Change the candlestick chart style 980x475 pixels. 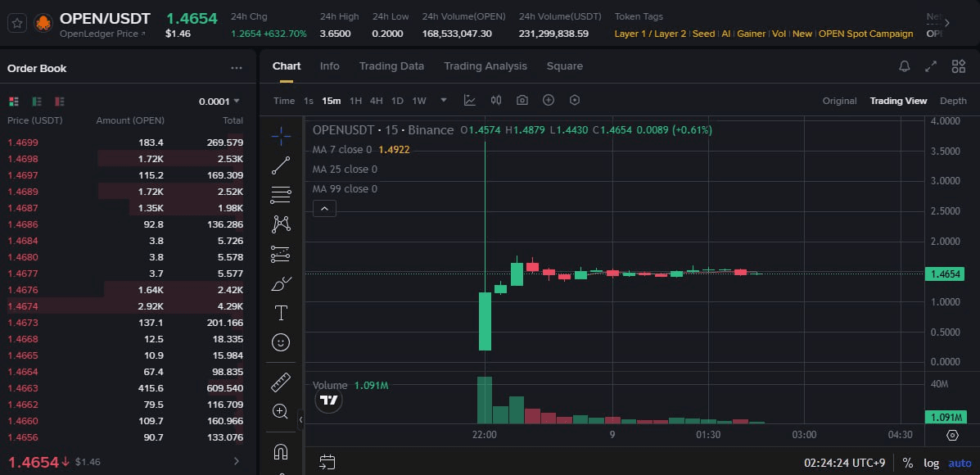496,100
